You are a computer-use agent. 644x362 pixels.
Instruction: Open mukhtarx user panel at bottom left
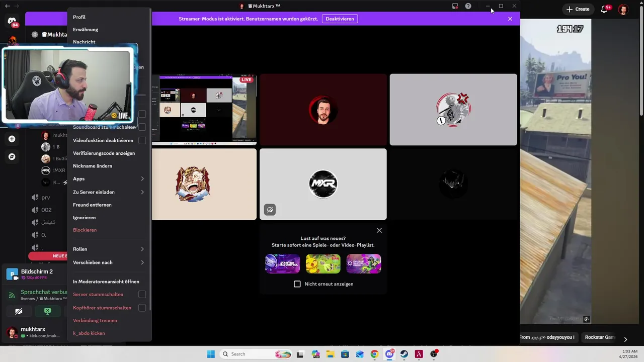coord(34,332)
